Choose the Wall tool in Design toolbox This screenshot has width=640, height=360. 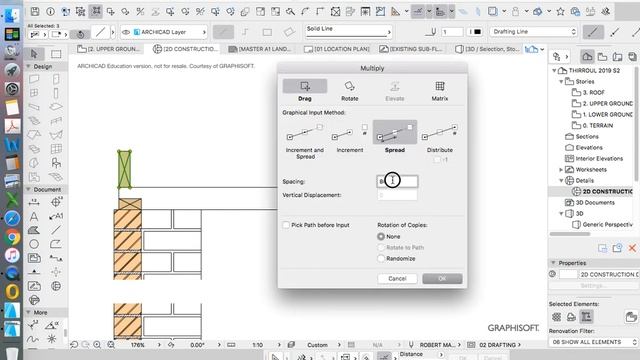[34, 79]
